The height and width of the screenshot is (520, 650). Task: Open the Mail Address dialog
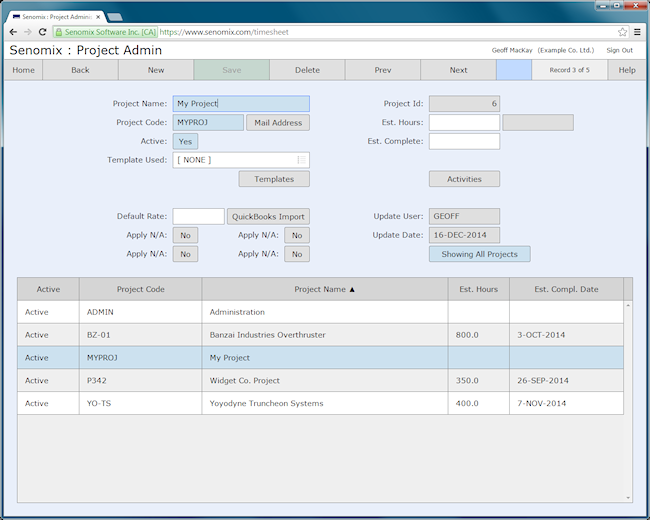278,123
